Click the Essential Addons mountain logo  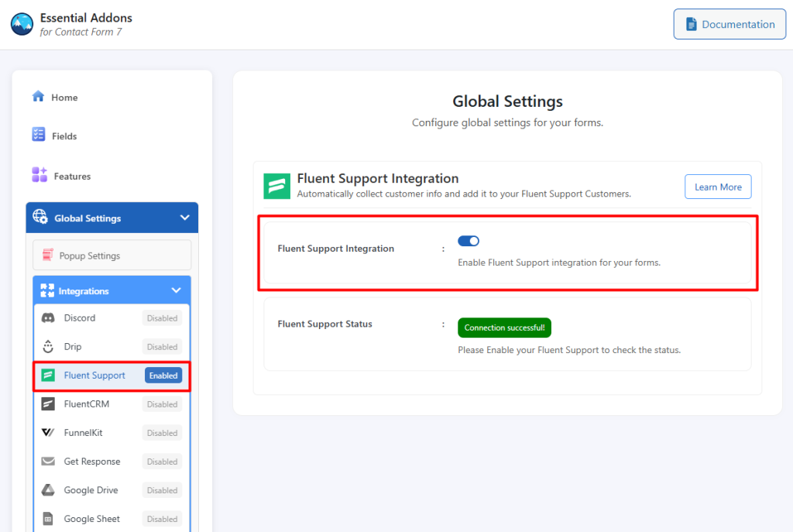pyautogui.click(x=22, y=24)
